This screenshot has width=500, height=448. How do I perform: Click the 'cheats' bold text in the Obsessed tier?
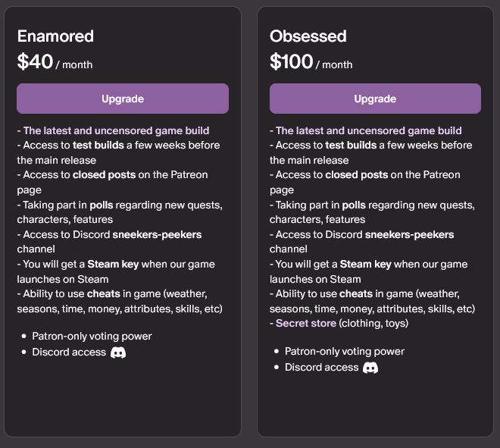pyautogui.click(x=356, y=293)
